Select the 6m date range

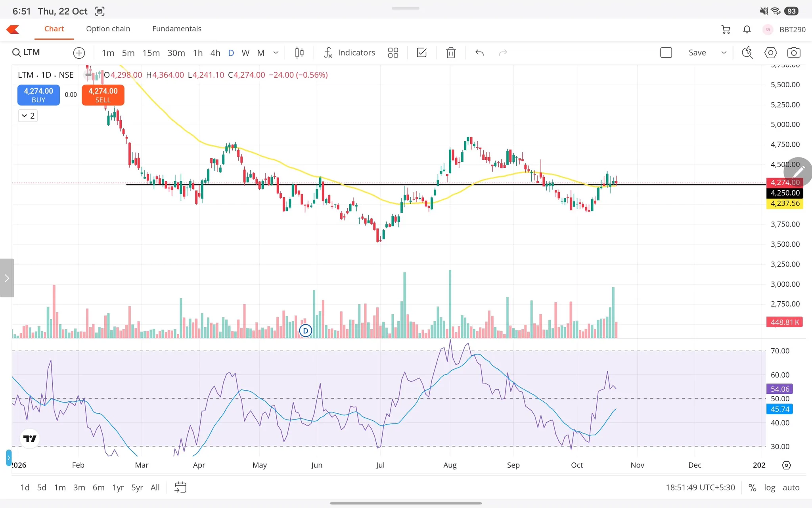tap(98, 487)
